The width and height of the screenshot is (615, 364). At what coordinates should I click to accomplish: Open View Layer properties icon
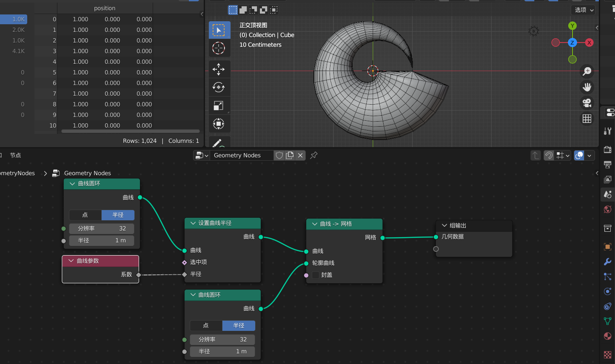pos(608,179)
